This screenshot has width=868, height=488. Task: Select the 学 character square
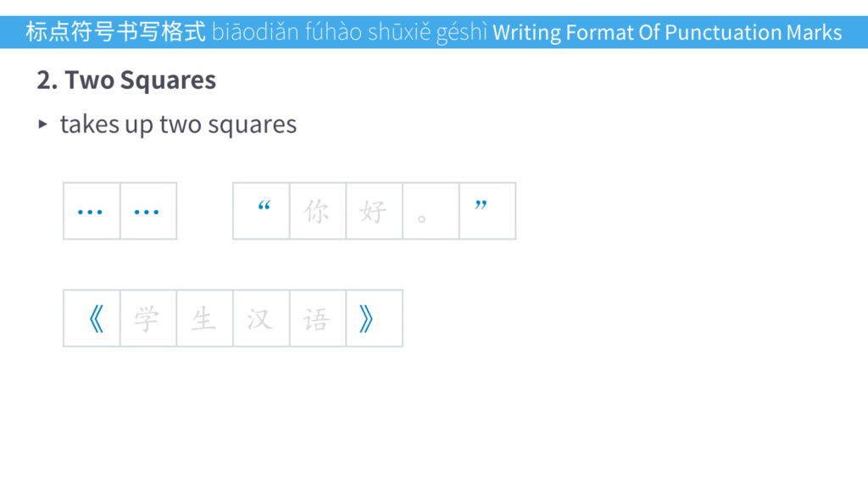tap(148, 319)
